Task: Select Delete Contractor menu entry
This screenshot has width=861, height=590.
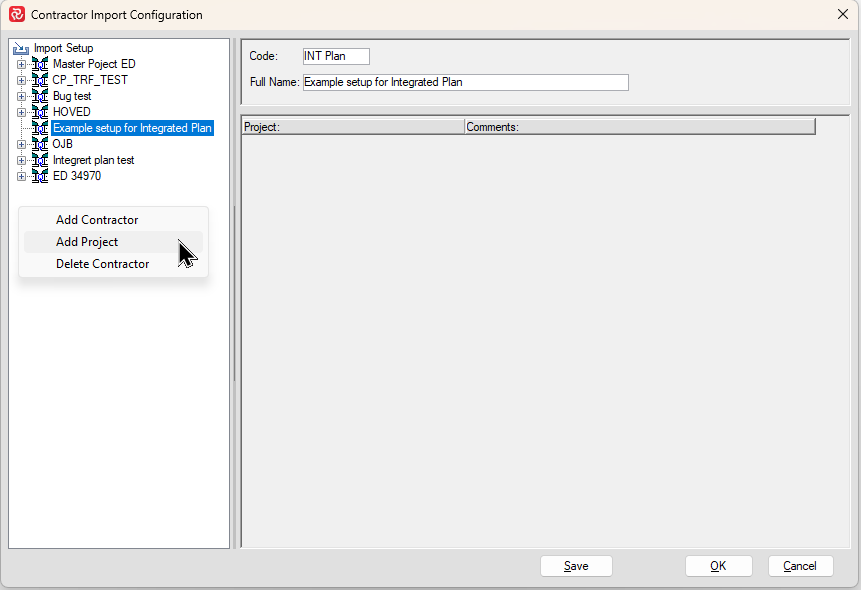Action: 102,264
